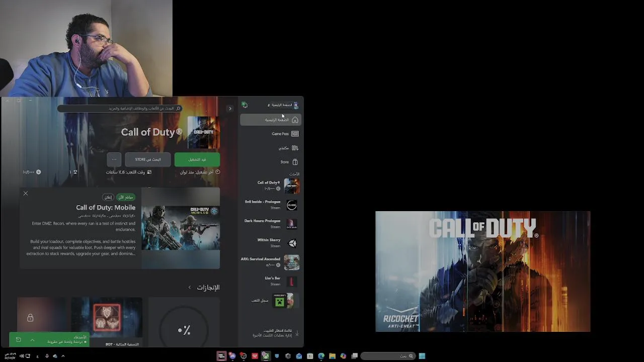644x362 pixels.
Task: Open the play history Minecraft entry
Action: pyautogui.click(x=275, y=301)
